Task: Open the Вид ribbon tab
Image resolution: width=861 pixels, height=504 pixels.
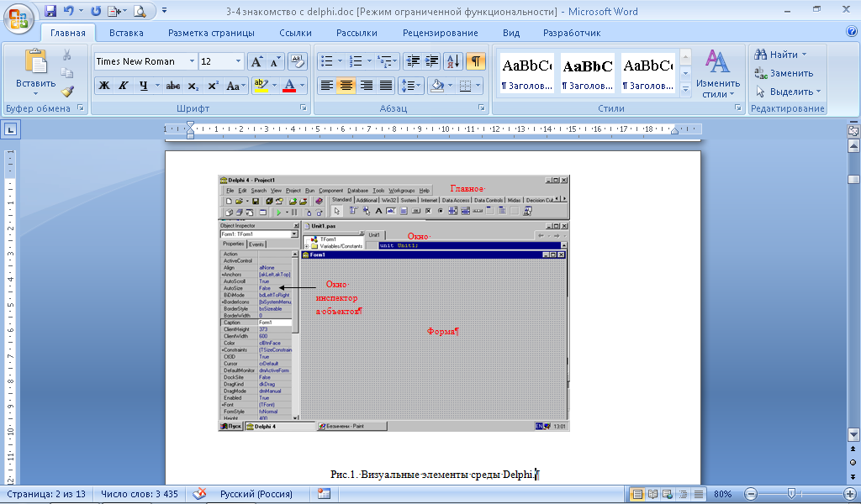Action: tap(511, 33)
